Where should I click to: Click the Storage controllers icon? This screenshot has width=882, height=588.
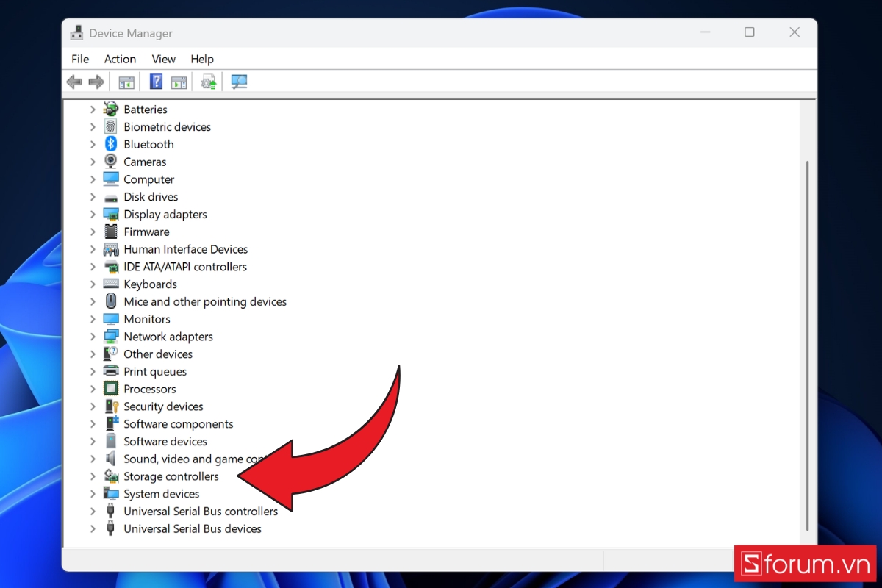111,476
